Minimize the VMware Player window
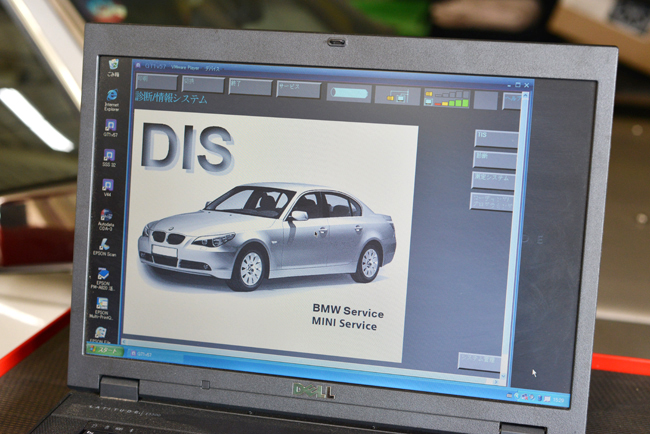Viewport: 650px width, 434px height. tap(510, 84)
